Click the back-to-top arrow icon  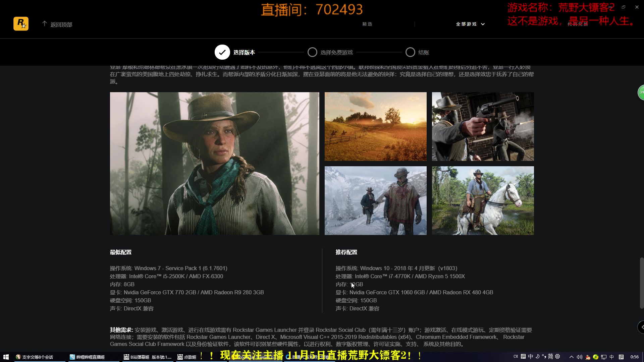(x=44, y=24)
